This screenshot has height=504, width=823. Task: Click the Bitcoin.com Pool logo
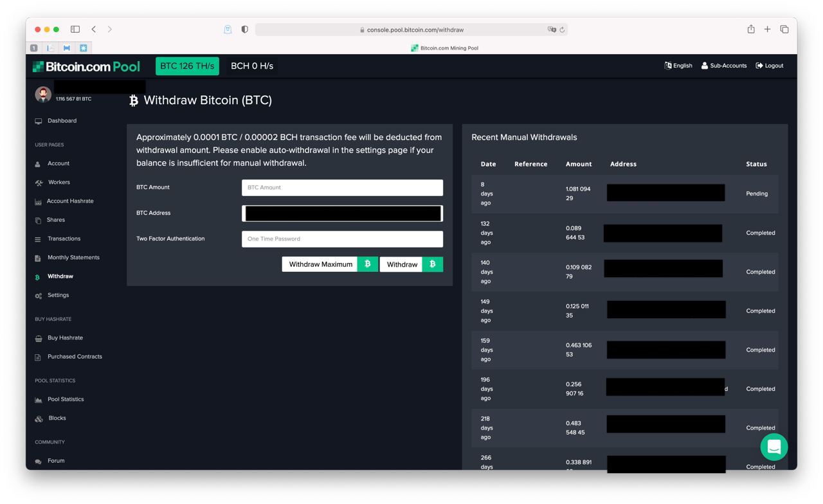(x=86, y=66)
